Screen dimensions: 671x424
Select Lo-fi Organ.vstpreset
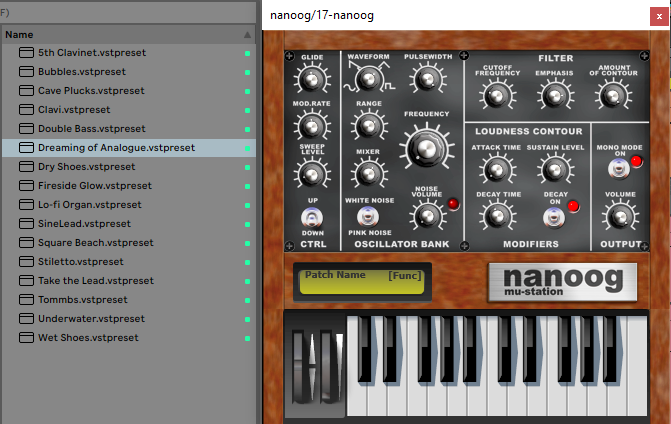pos(89,205)
